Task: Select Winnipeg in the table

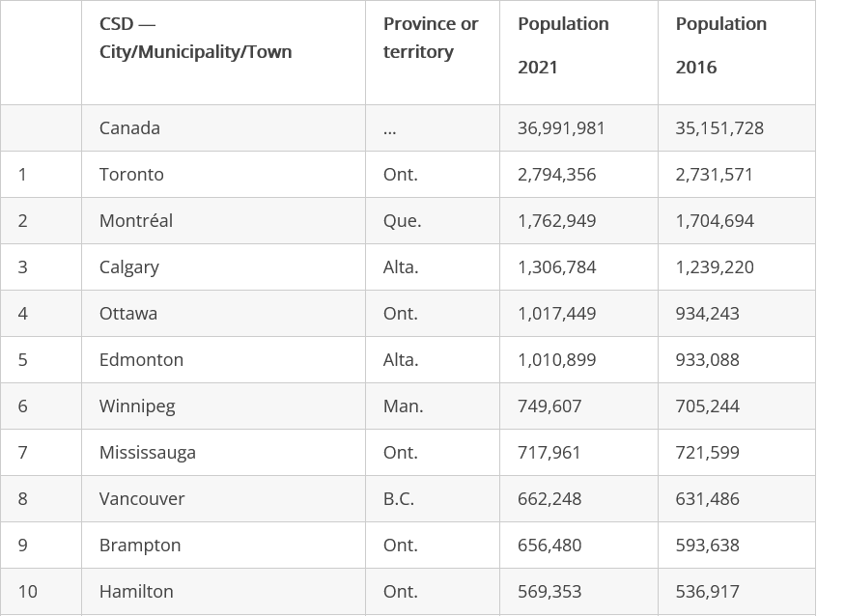Action: [137, 406]
